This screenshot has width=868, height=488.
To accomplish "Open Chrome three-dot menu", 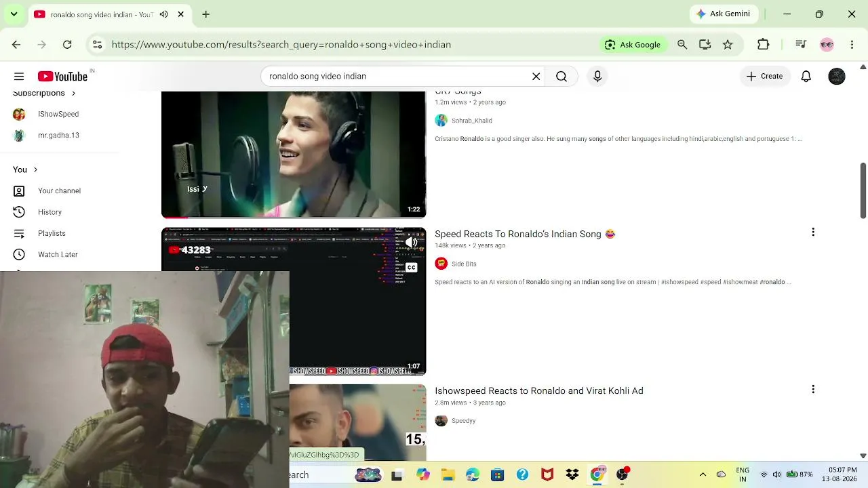I will click(x=852, y=45).
